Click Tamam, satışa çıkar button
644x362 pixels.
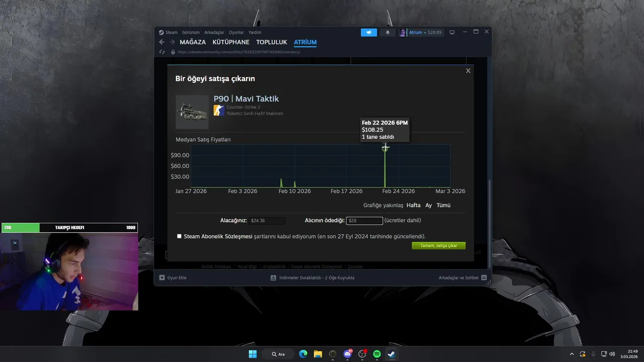coord(439,245)
